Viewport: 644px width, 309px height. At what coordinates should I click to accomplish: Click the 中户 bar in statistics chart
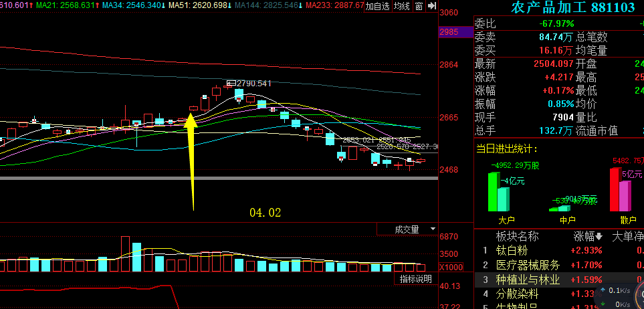(560, 208)
